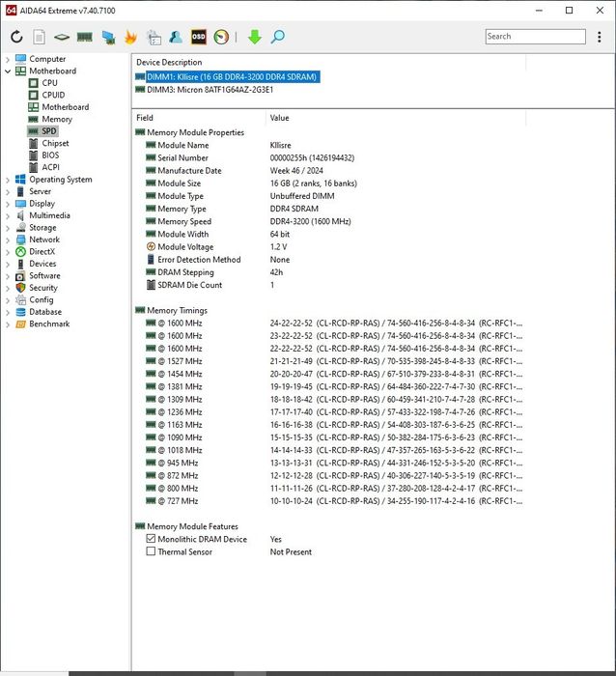Select the DRAM Stepping row

pyautogui.click(x=327, y=272)
